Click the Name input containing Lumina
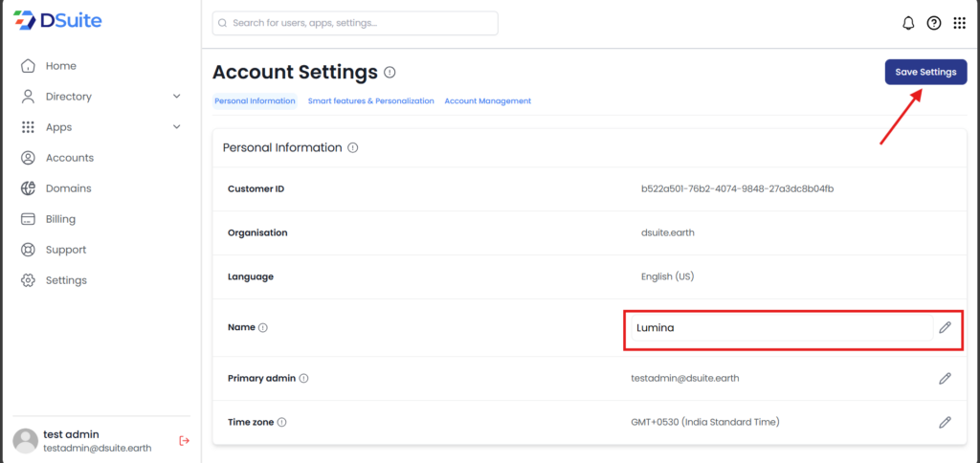The image size is (980, 463). click(780, 328)
